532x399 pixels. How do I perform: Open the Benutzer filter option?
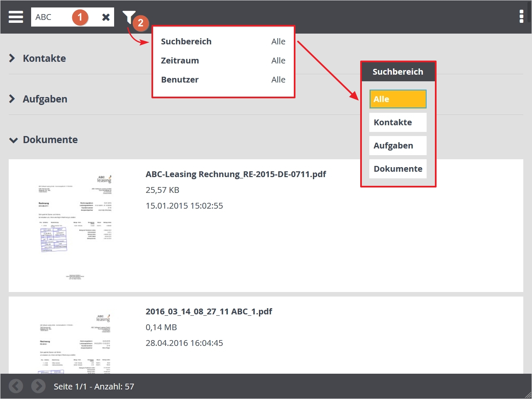[223, 80]
